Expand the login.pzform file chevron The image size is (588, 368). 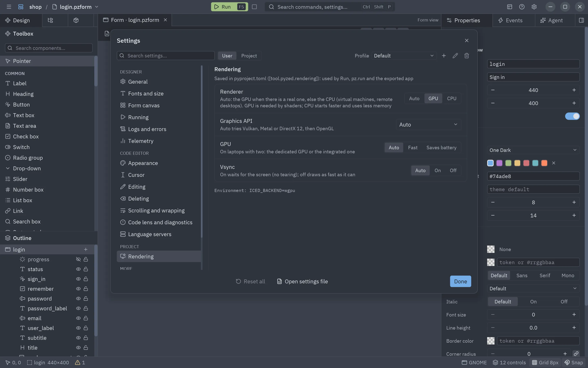point(97,7)
